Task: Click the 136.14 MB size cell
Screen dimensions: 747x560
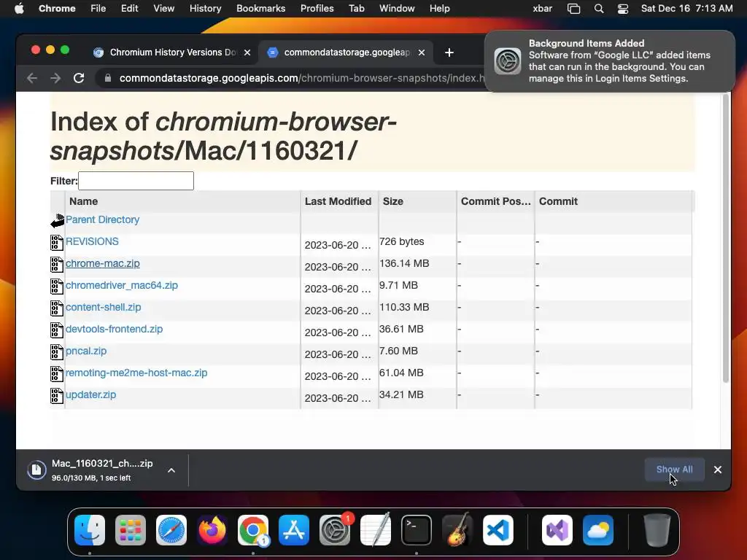Action: [404, 263]
